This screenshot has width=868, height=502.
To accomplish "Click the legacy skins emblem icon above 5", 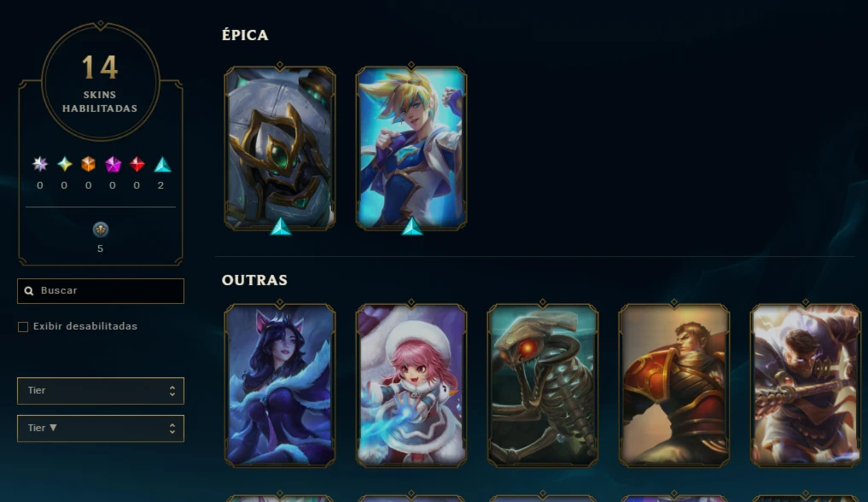I will [100, 229].
